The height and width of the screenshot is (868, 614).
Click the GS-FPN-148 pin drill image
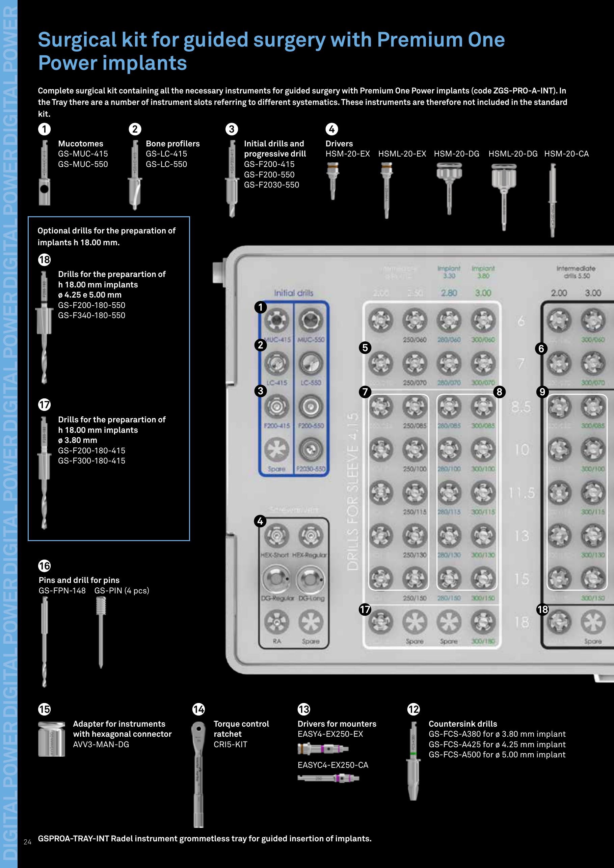(x=44, y=642)
